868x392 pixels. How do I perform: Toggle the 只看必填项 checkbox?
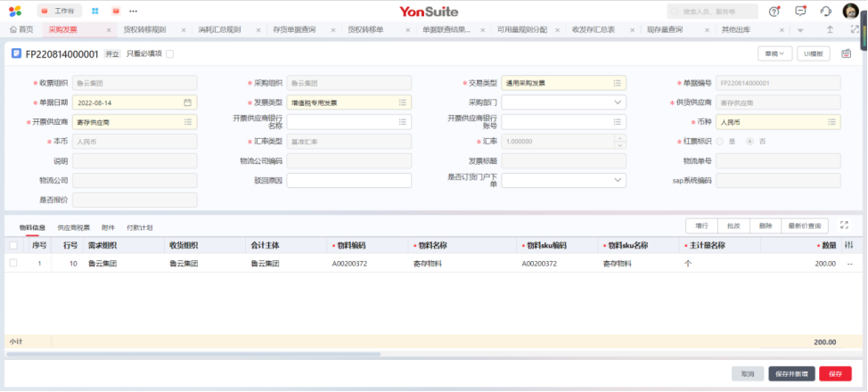tap(170, 54)
